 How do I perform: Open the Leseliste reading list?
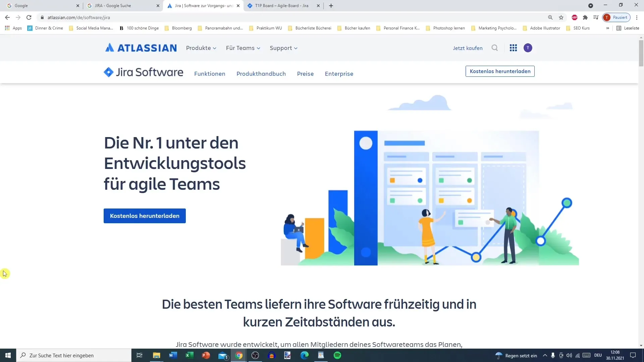628,28
